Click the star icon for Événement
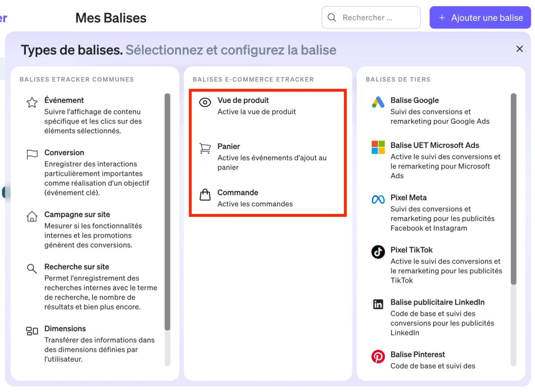 [x=32, y=103]
